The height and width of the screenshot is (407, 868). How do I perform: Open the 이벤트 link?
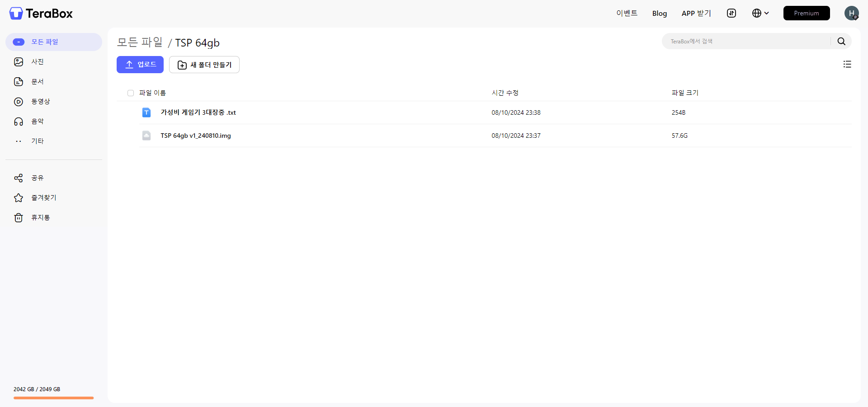click(x=627, y=13)
